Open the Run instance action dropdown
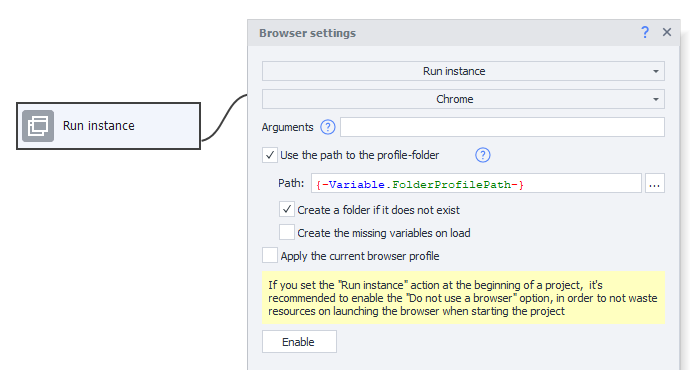Viewport: 700px width, 370px height. coord(463,71)
